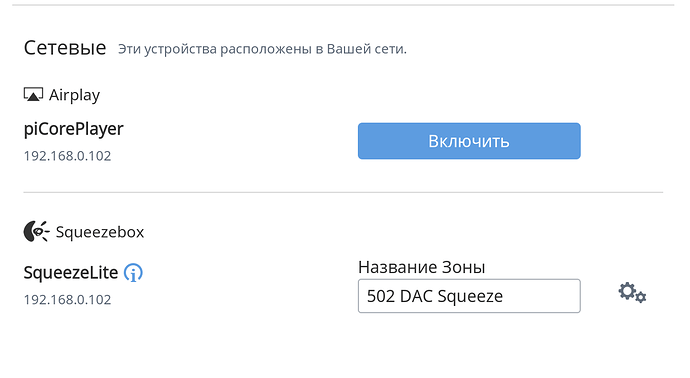Screen dimensions: 690x378
Task: Click the top horizontal separator line
Action: [x=343, y=5]
